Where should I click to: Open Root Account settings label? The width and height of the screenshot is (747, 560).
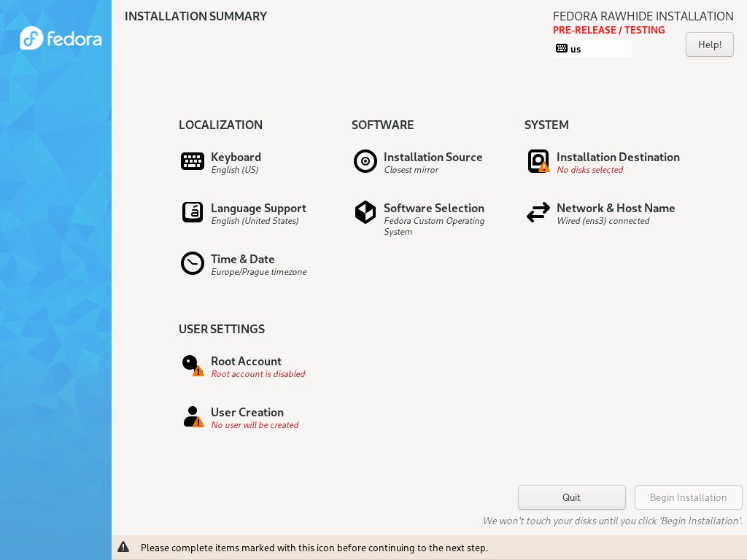pyautogui.click(x=246, y=362)
